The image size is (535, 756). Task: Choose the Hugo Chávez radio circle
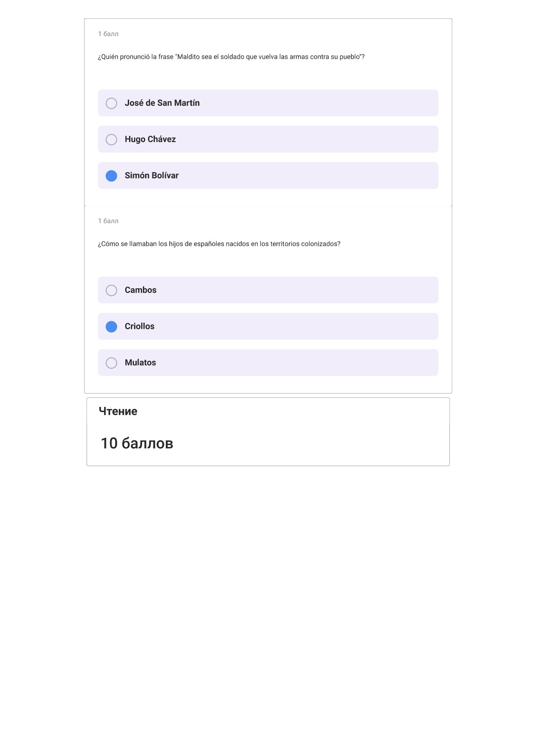(x=111, y=139)
